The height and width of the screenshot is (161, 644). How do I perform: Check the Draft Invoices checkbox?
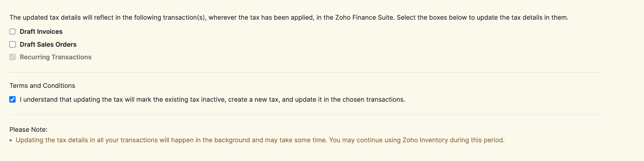coord(13,32)
